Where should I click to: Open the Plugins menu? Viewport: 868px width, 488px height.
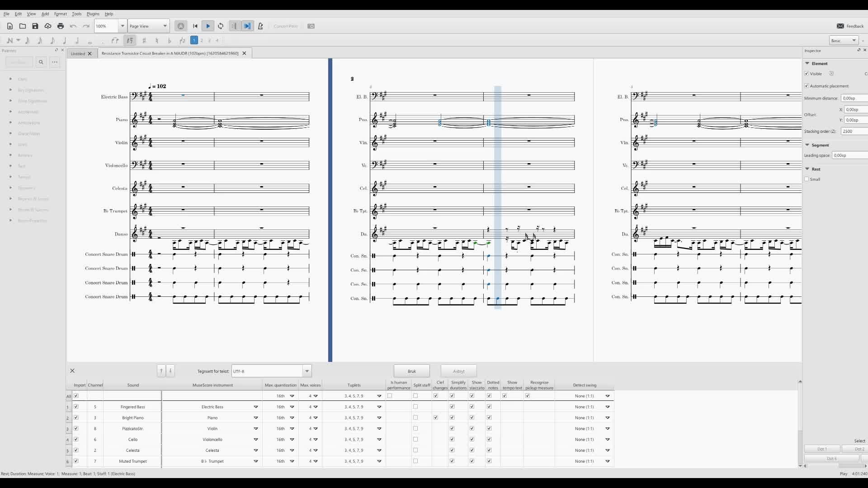pyautogui.click(x=93, y=14)
